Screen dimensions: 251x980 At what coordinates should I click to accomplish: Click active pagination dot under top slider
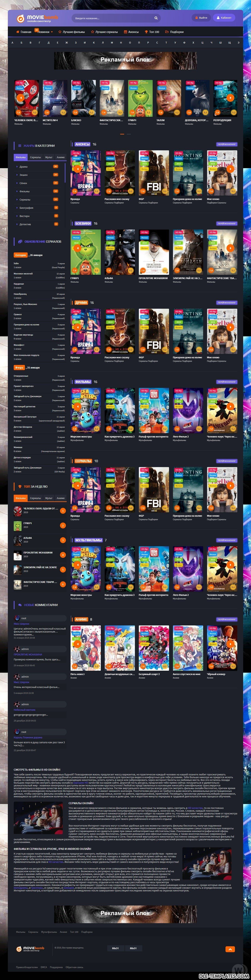pyautogui.click(x=122, y=134)
